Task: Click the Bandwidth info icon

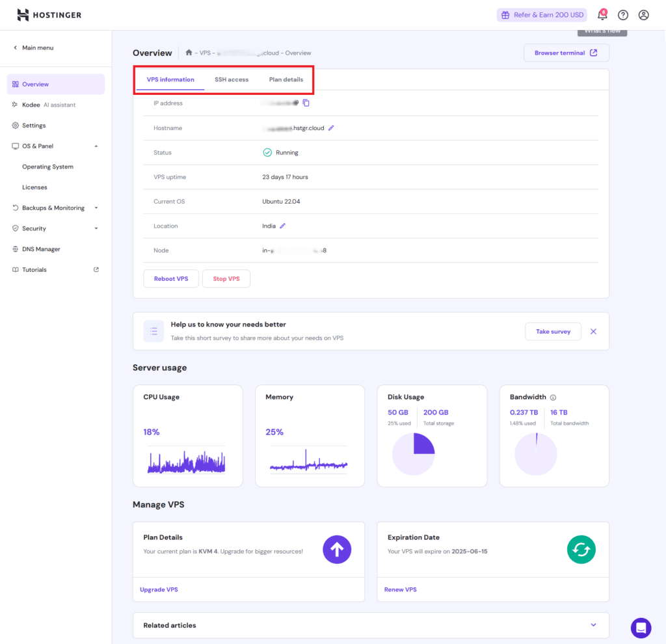Action: pos(553,397)
